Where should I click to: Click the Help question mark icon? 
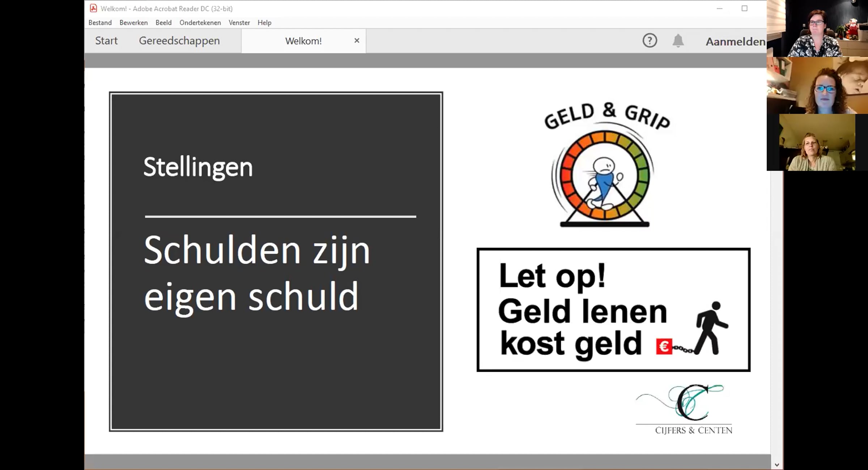click(650, 40)
